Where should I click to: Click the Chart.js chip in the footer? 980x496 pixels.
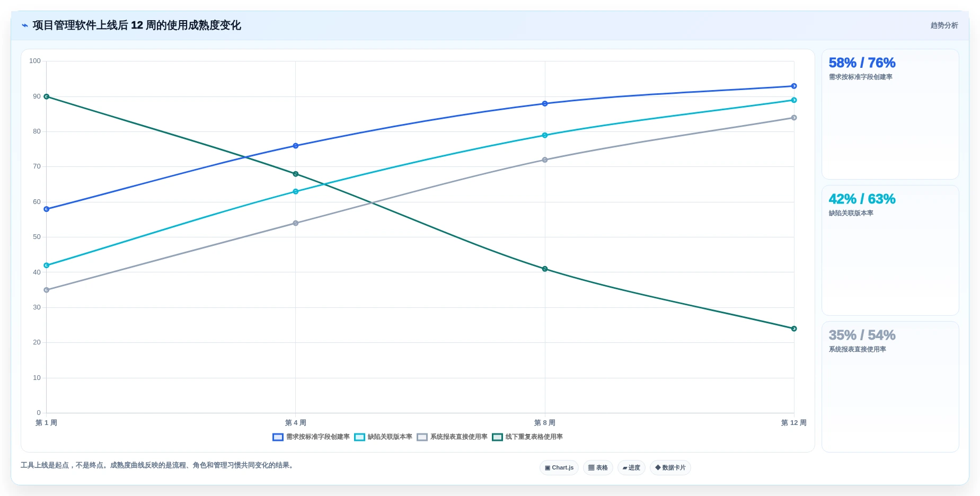(559, 468)
